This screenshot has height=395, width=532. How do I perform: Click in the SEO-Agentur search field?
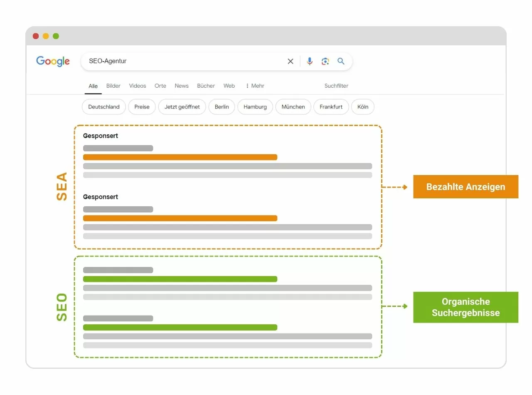pos(183,61)
